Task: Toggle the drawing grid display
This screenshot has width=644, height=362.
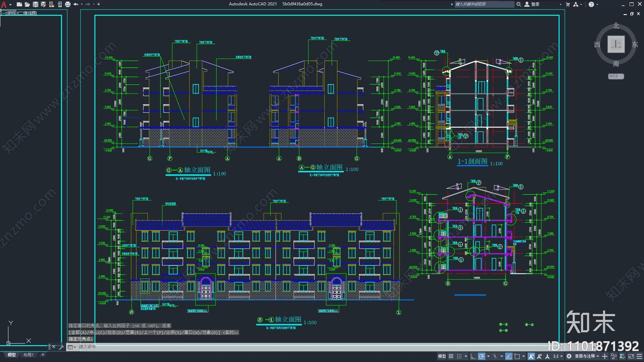Action: click(451, 356)
